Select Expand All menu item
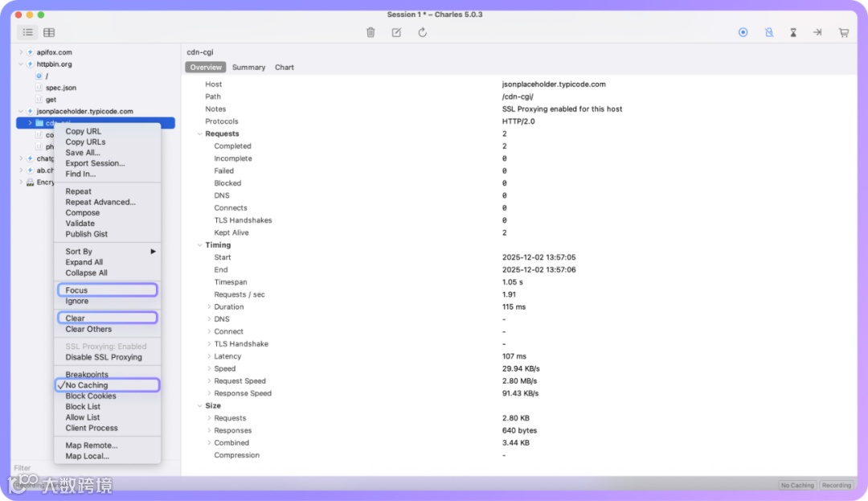Screen dimensions: 868x501 [108, 262]
